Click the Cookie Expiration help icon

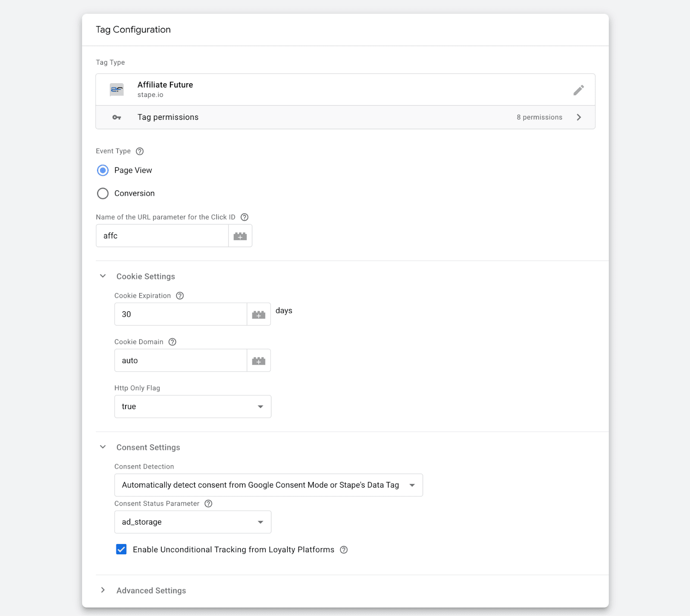[180, 296]
